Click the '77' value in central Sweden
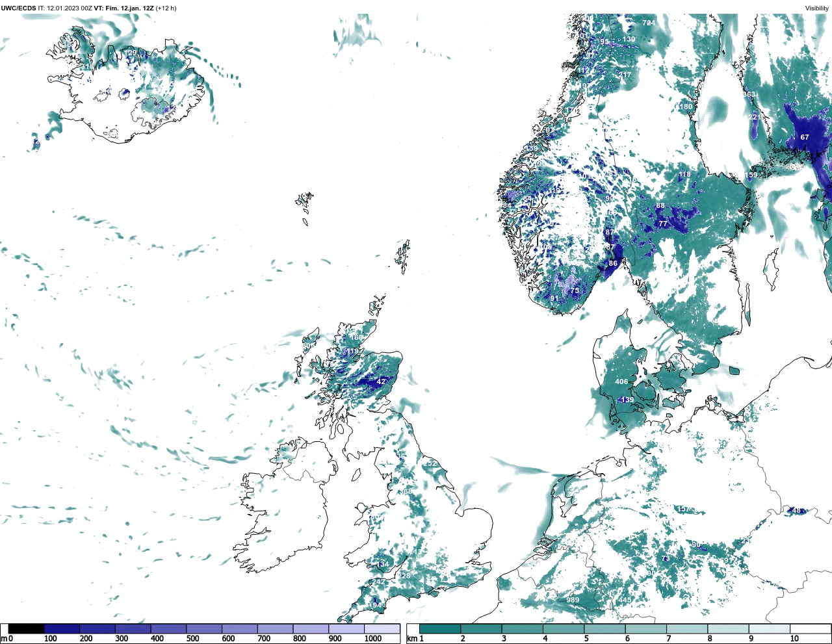The height and width of the screenshot is (644, 832). (x=663, y=224)
